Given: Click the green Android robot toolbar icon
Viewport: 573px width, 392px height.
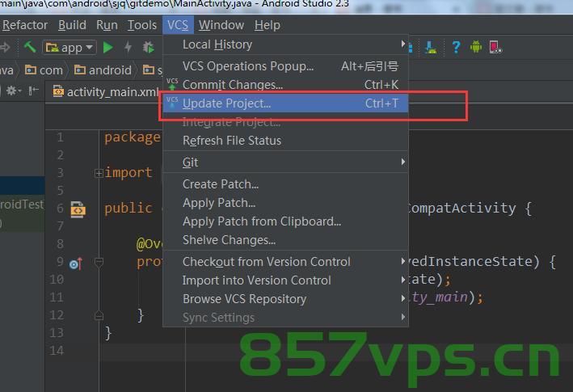Looking at the screenshot, I should coord(476,47).
